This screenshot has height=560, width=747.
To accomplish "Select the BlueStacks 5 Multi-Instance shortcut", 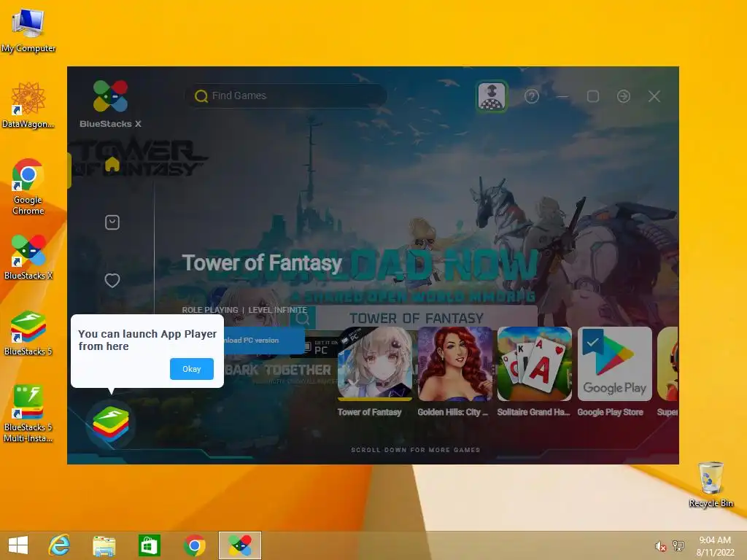I will (28, 414).
